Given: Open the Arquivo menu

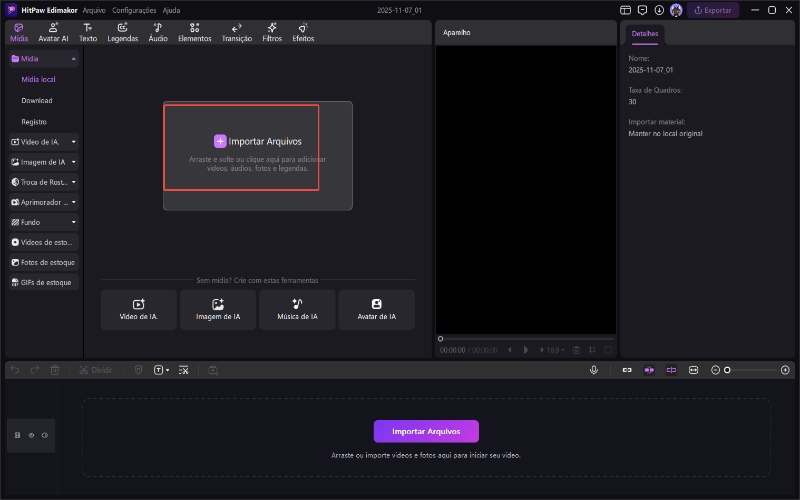Looking at the screenshot, I should click(x=94, y=9).
